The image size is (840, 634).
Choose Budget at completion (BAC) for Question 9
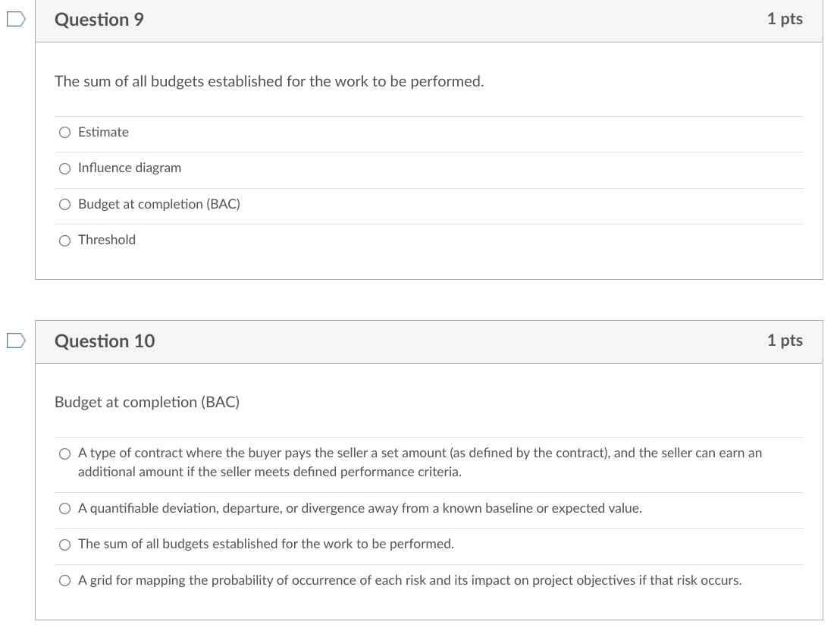(65, 204)
